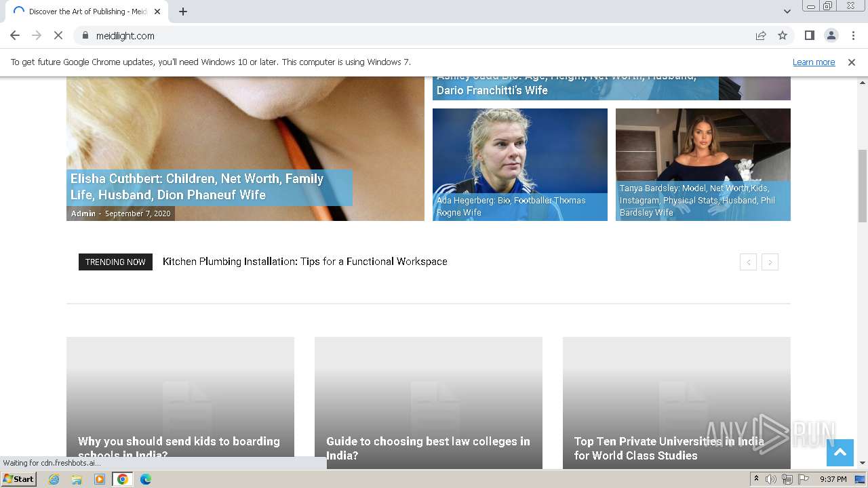Open File Explorer from taskbar
The image size is (868, 488).
(x=77, y=479)
